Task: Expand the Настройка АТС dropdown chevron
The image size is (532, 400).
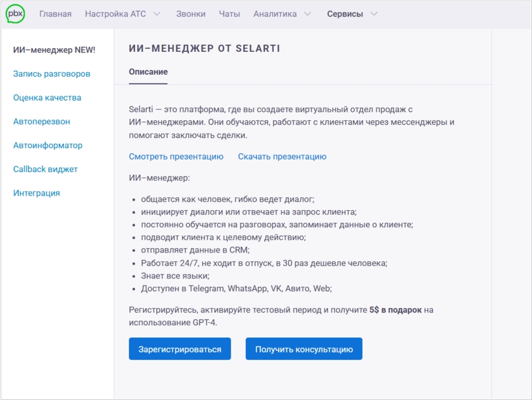Action: pos(157,14)
